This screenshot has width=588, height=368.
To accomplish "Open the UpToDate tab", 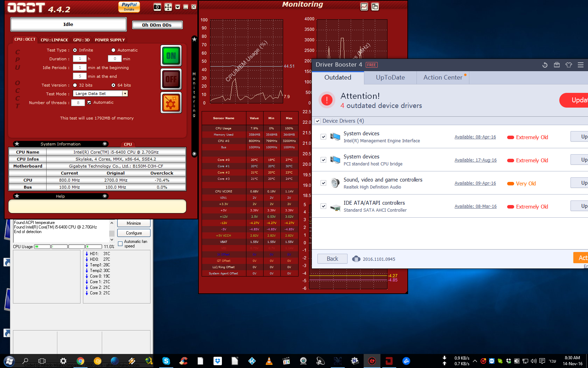I will (390, 77).
